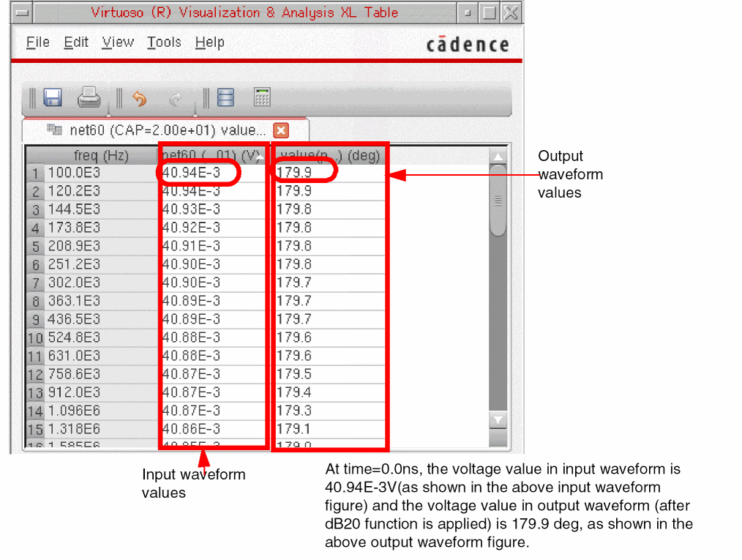The height and width of the screenshot is (560, 742).
Task: Click the 40.92E-3 voltage cell
Action: click(214, 228)
